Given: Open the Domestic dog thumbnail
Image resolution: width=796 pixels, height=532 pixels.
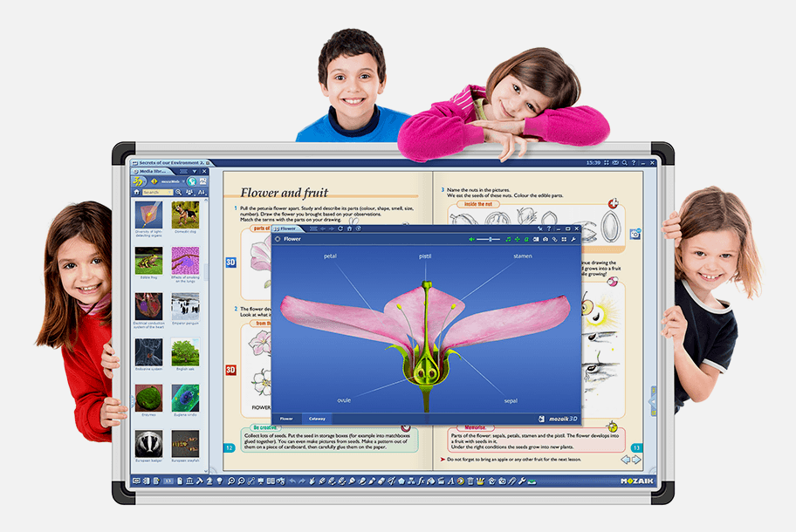Looking at the screenshot, I should pyautogui.click(x=185, y=215).
